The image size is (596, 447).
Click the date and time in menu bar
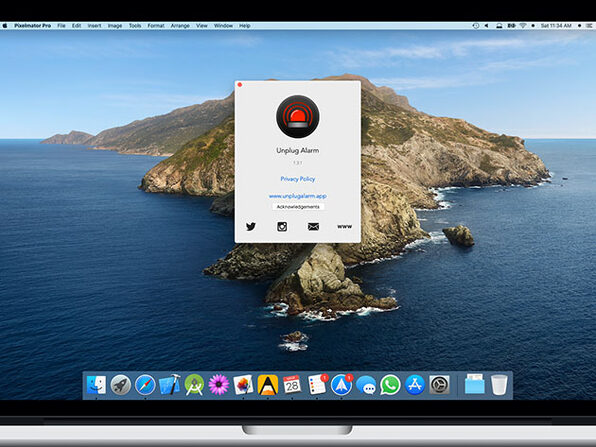coord(556,26)
